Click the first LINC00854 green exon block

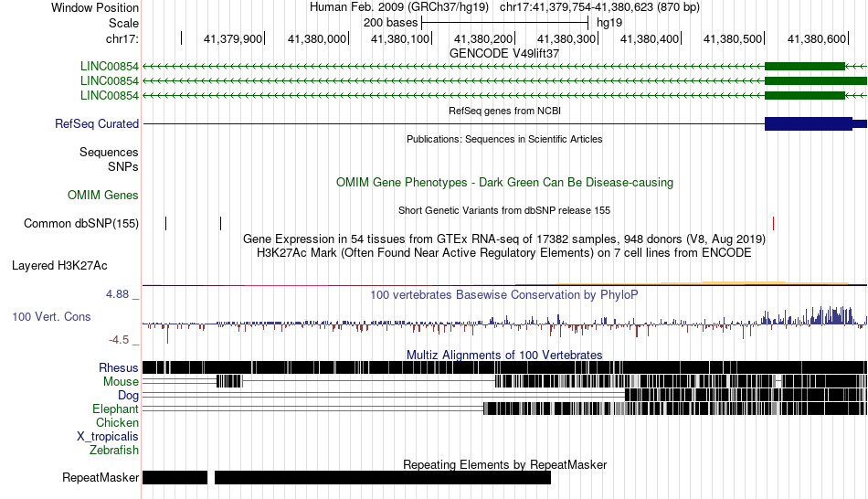[x=805, y=67]
